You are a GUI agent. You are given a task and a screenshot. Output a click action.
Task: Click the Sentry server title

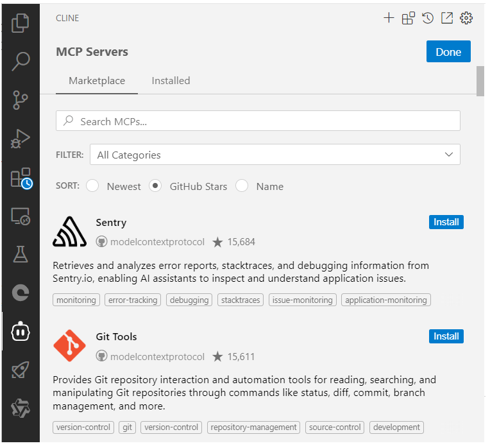(x=111, y=222)
